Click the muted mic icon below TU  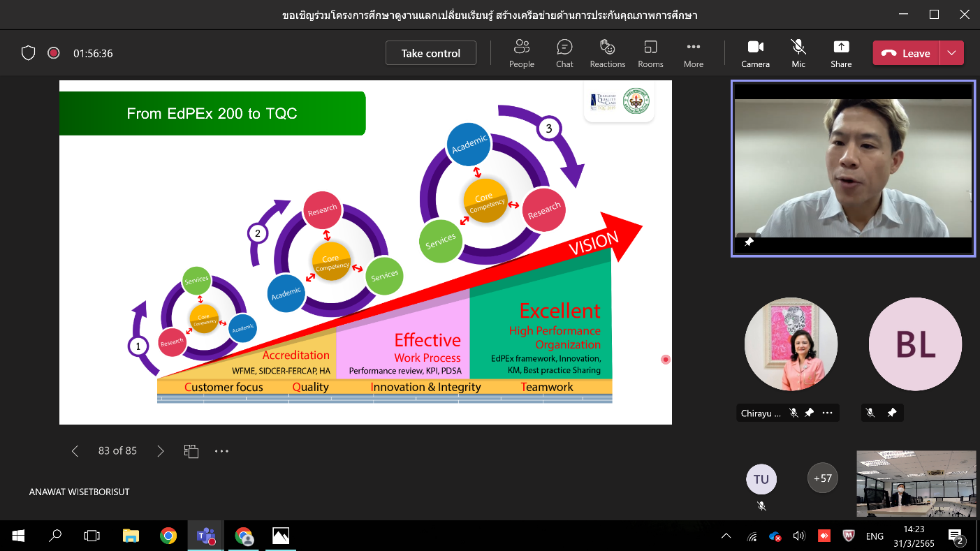761,506
